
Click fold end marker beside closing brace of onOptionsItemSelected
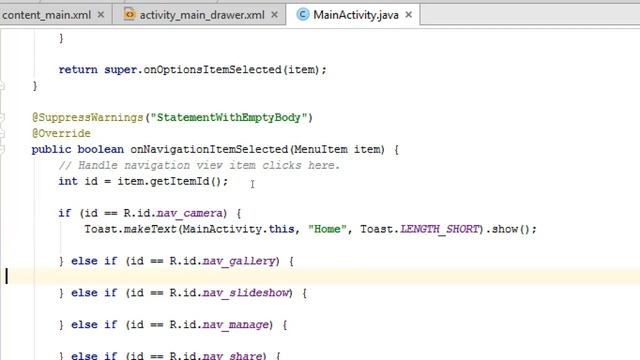[2, 86]
